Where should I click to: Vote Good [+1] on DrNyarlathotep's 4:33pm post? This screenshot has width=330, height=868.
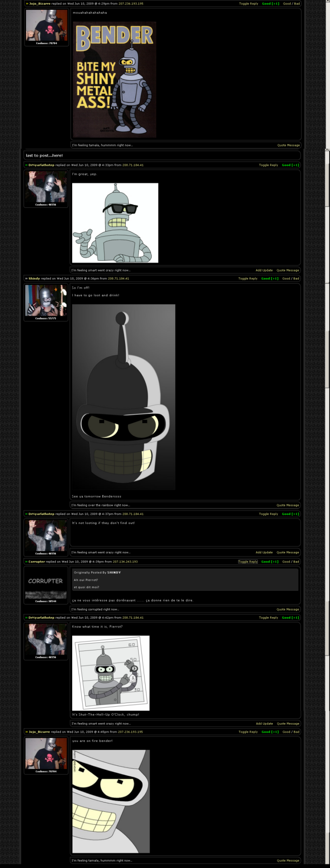click(x=290, y=165)
